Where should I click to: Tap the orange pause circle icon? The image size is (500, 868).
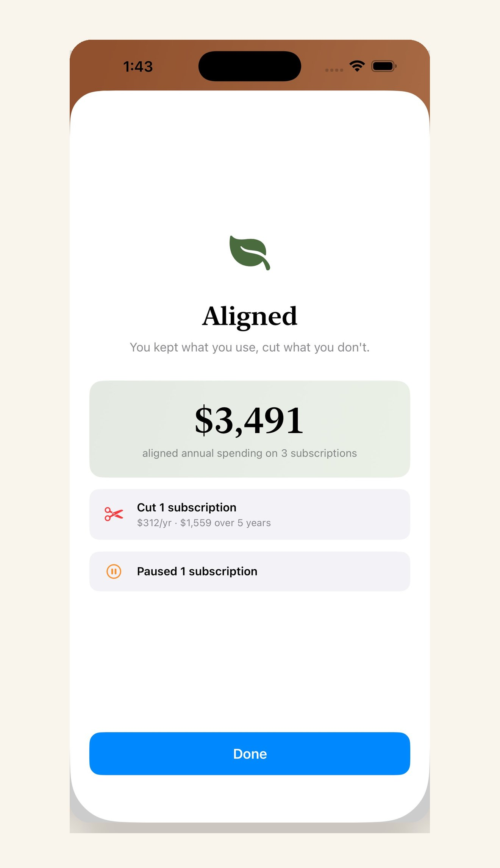[x=113, y=571]
